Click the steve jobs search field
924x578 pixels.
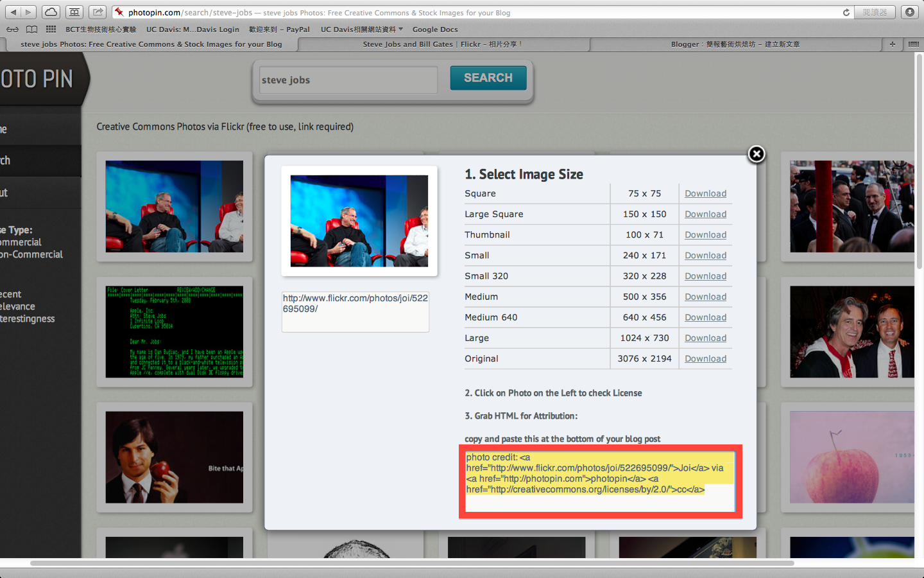[x=348, y=80]
